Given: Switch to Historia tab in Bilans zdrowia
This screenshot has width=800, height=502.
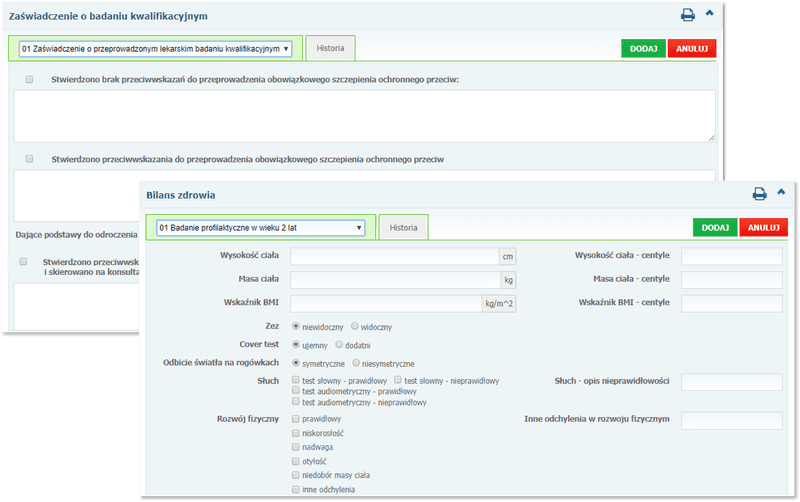Looking at the screenshot, I should click(x=403, y=228).
